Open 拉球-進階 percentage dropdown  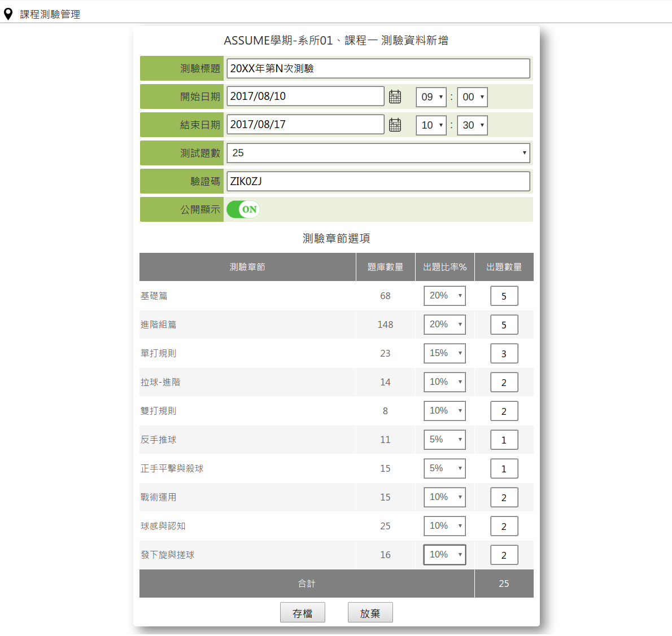point(444,381)
